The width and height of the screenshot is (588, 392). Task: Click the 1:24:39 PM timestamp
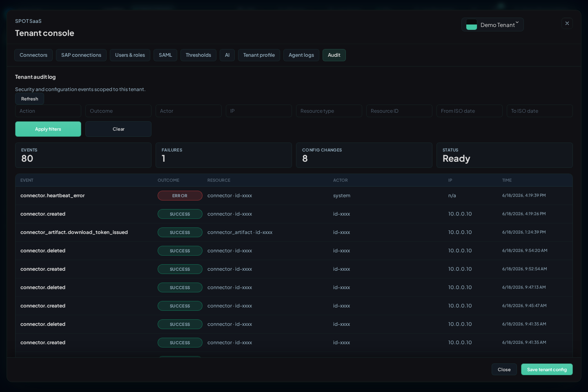(x=524, y=232)
